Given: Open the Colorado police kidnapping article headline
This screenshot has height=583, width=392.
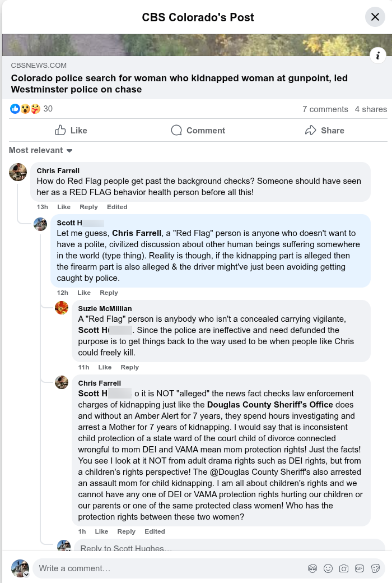Looking at the screenshot, I should (179, 84).
